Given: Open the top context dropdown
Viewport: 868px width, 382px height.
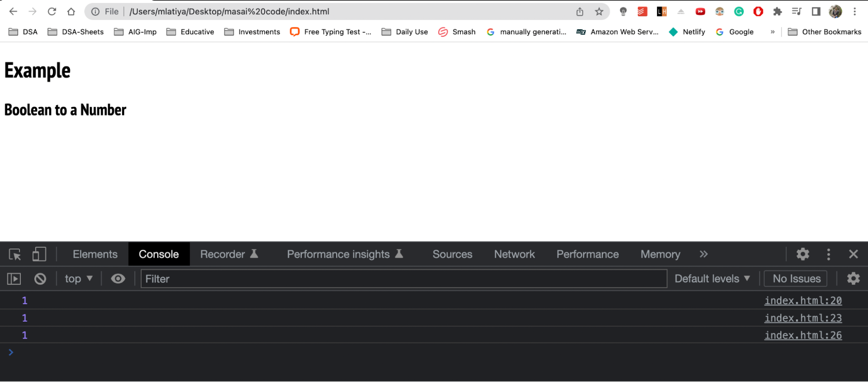Looking at the screenshot, I should coord(79,279).
